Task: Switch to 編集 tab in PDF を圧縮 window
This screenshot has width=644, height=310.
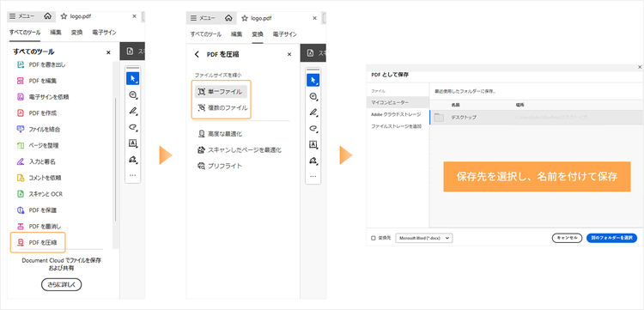Action: [x=236, y=34]
